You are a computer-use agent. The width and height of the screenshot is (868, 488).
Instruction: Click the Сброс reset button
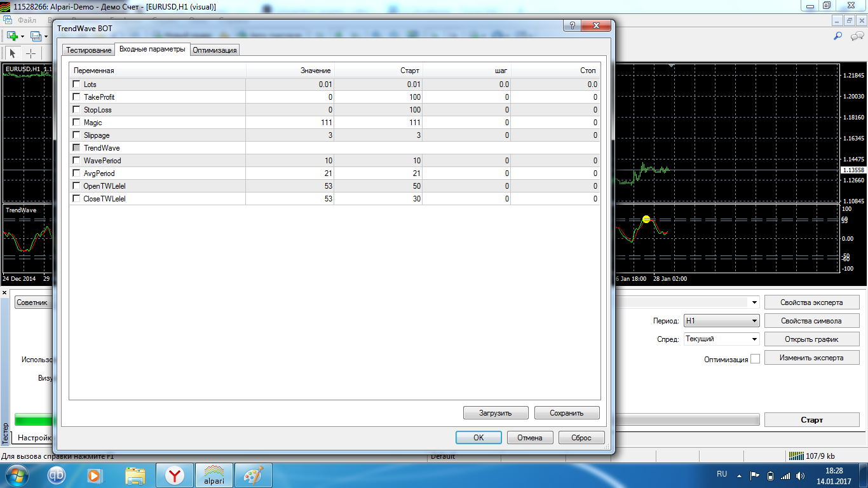coord(581,438)
